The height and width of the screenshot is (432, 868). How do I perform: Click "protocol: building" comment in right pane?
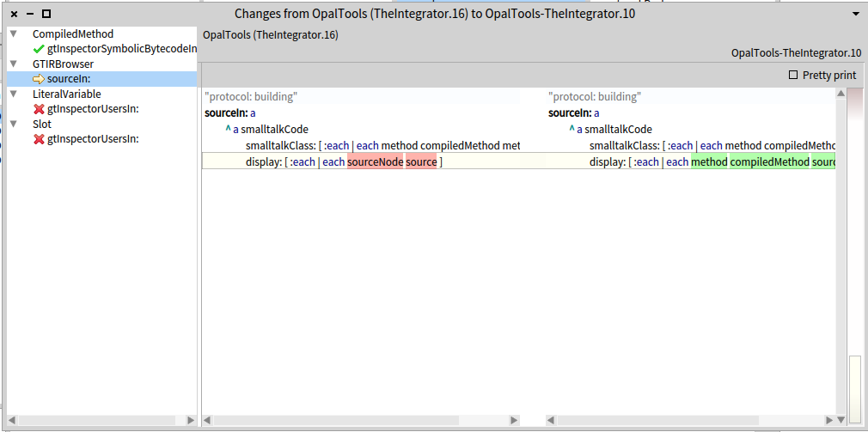click(x=595, y=97)
